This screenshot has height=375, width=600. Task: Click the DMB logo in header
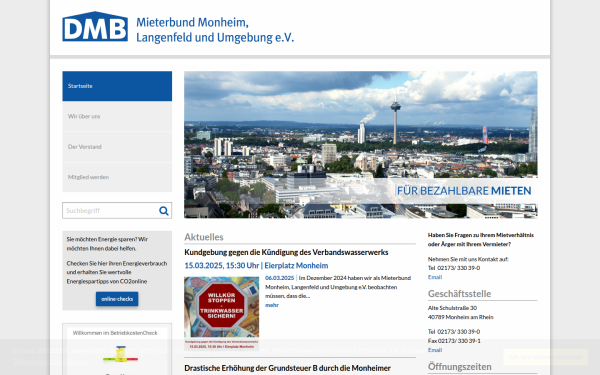click(x=95, y=26)
